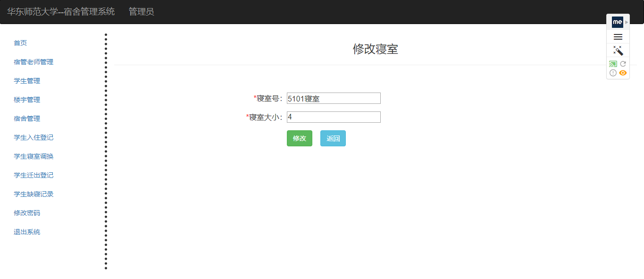
Task: Click 退出系统 to log out
Action: coord(27,232)
